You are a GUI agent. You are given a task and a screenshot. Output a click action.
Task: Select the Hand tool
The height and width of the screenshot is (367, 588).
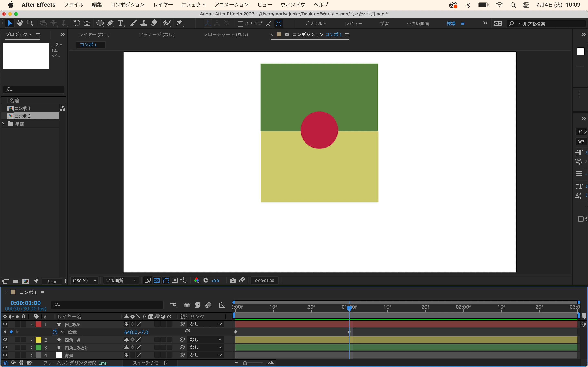20,23
